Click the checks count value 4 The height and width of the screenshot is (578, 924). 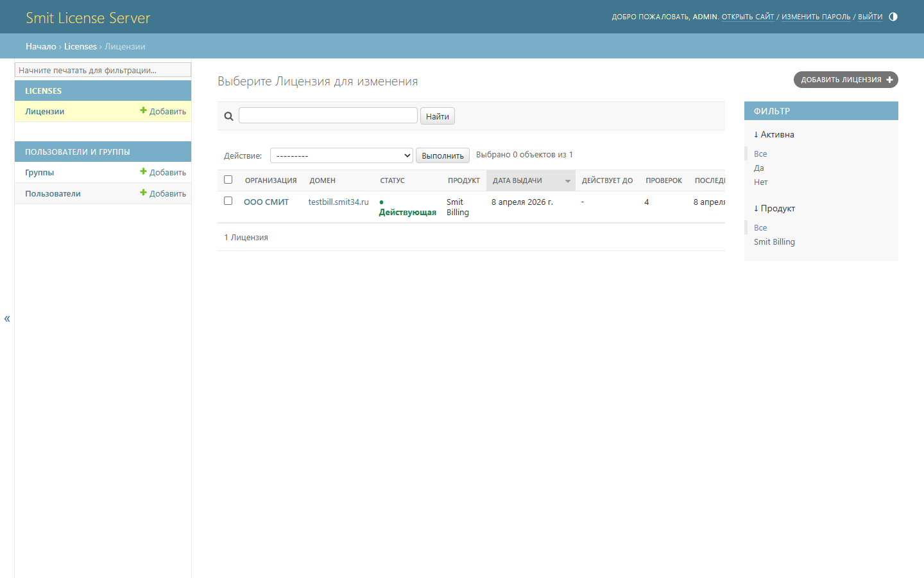tap(647, 202)
